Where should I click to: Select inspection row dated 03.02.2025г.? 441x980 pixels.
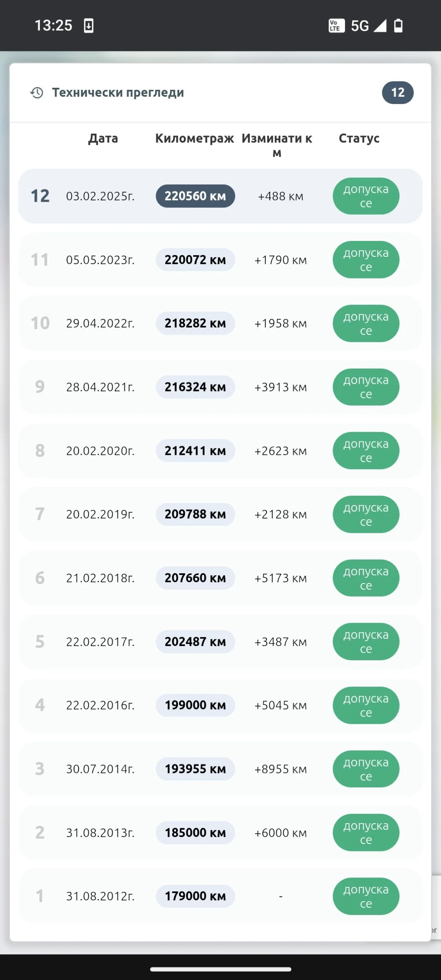click(220, 196)
